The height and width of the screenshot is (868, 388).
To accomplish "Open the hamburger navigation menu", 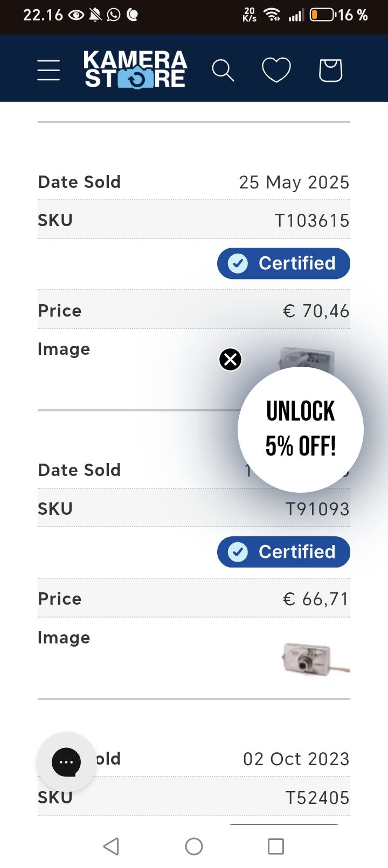I will (48, 70).
